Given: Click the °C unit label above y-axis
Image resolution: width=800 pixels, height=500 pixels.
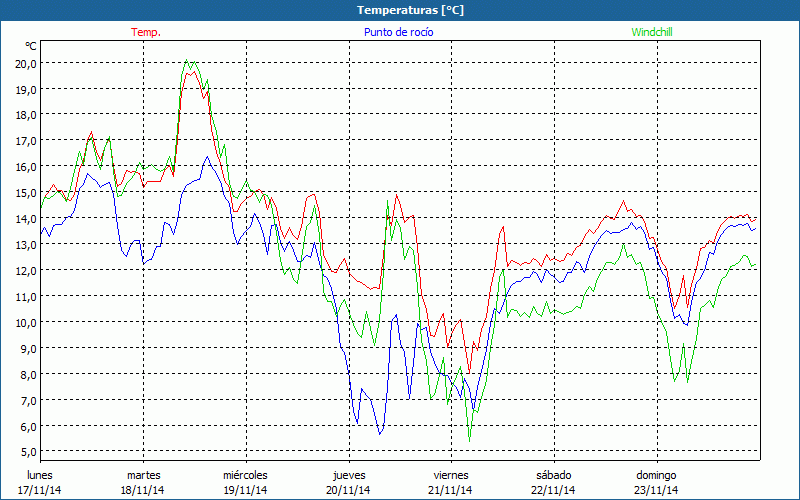Looking at the screenshot, I should click(x=31, y=46).
